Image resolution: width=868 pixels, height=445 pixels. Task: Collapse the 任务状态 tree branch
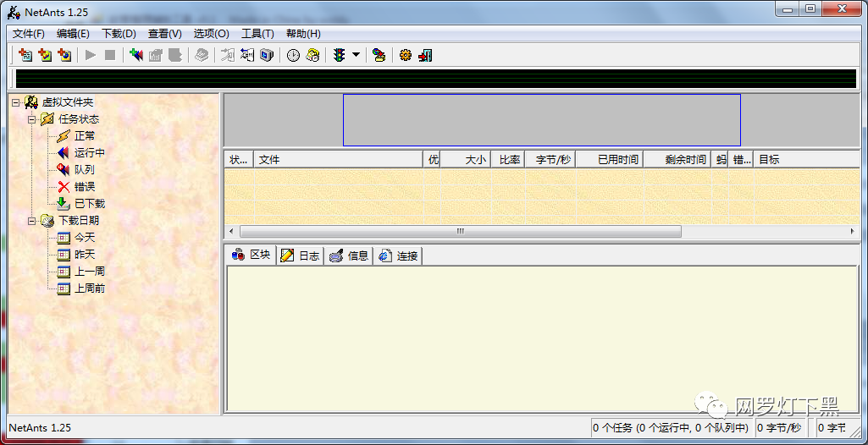pos(32,119)
